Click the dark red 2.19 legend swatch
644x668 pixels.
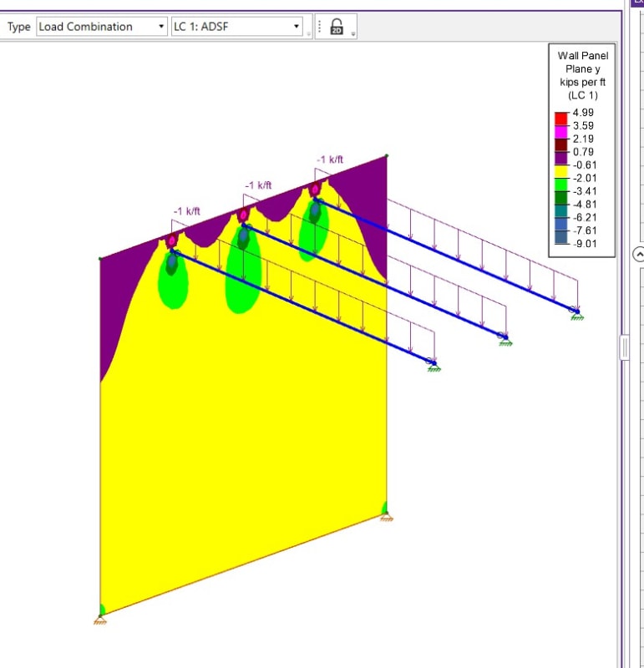[x=560, y=144]
